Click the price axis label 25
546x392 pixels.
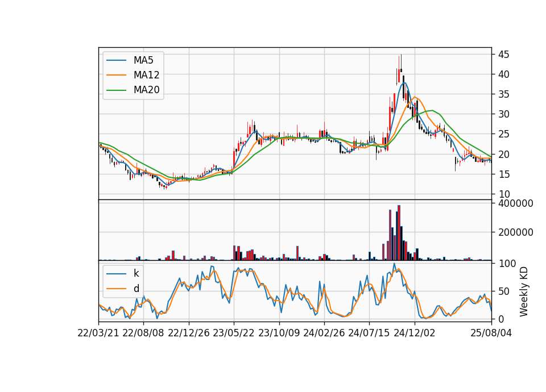503,134
